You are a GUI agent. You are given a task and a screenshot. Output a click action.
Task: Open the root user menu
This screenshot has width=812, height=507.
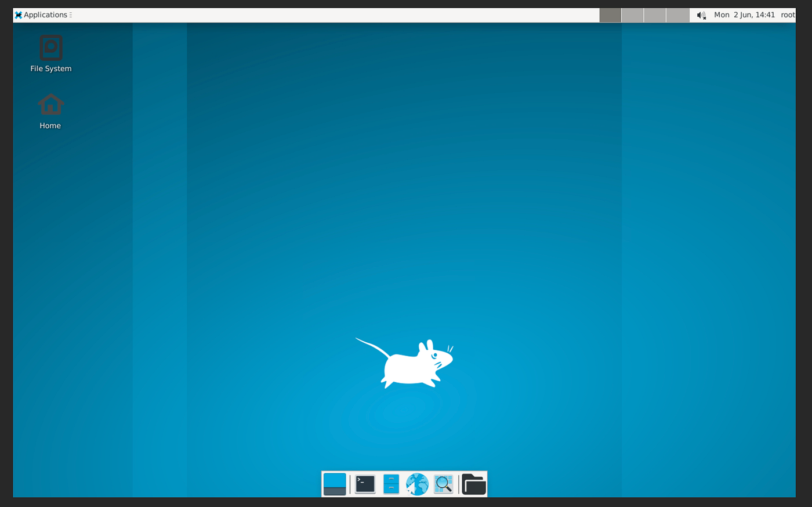point(788,15)
